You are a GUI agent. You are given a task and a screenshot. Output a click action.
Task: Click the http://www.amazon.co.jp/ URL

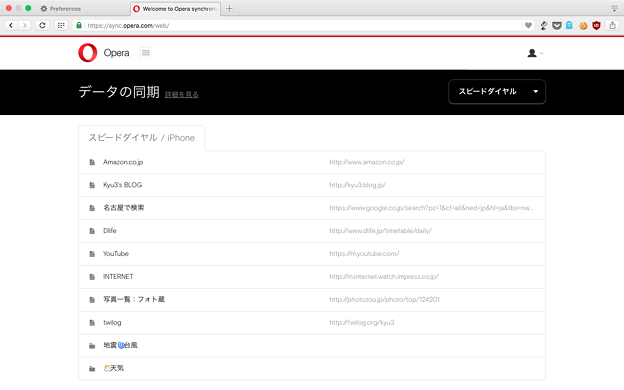click(x=367, y=162)
